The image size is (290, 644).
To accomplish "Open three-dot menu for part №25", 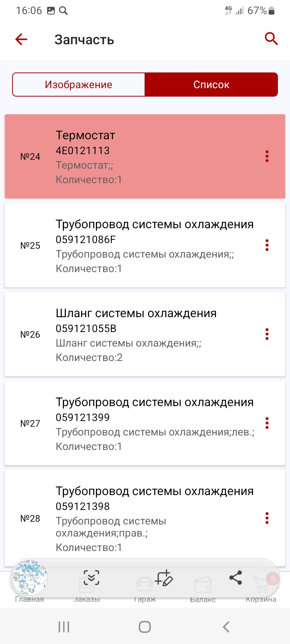I will point(267,245).
